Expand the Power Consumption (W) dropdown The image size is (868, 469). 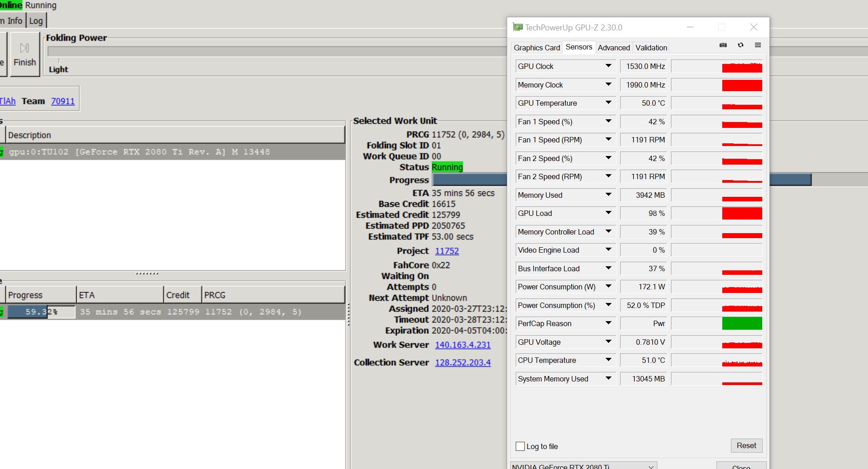[608, 287]
